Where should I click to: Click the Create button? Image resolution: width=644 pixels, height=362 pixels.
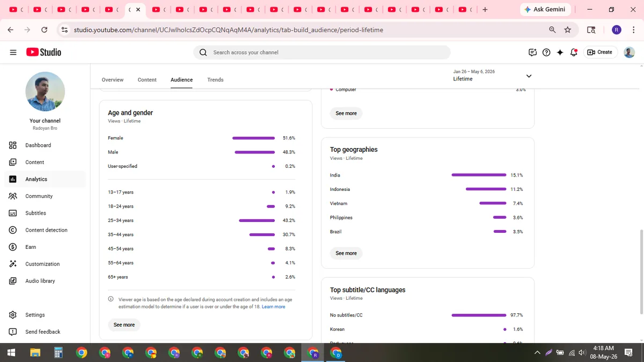(x=600, y=52)
